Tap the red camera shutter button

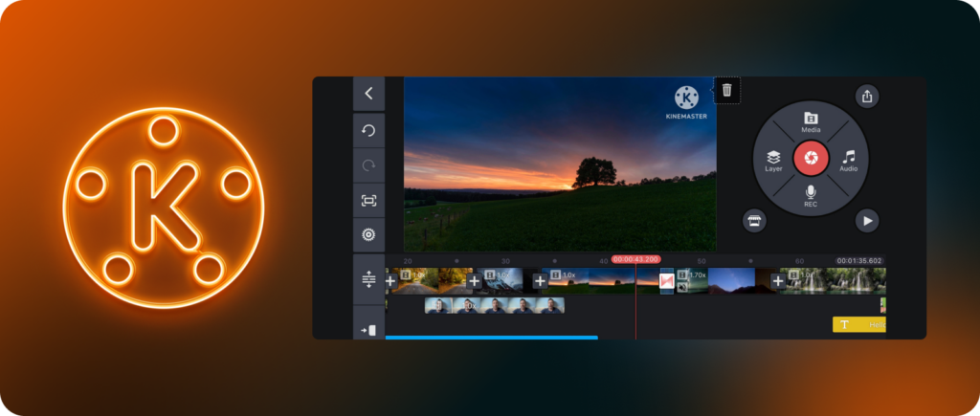coord(811,158)
